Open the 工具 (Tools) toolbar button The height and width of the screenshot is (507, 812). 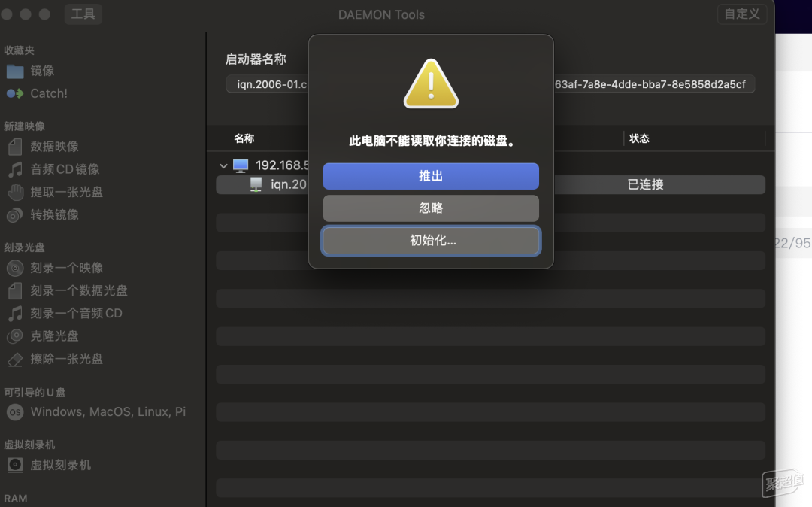coord(83,14)
